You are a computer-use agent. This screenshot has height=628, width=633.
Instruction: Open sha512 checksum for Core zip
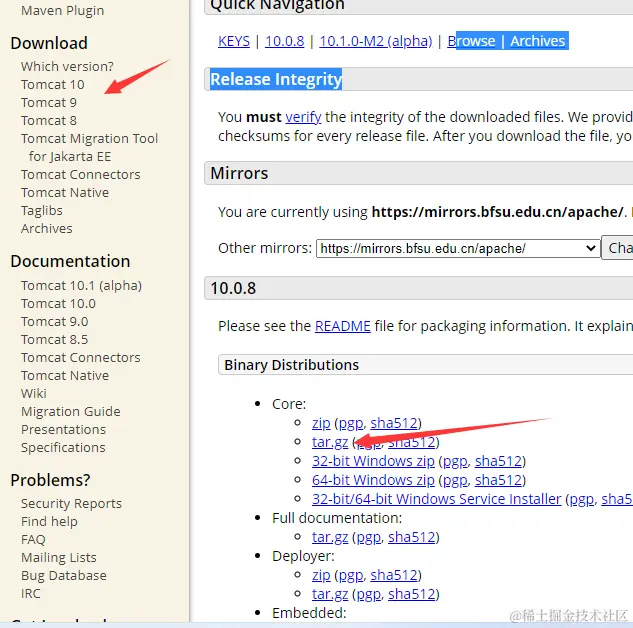(394, 423)
